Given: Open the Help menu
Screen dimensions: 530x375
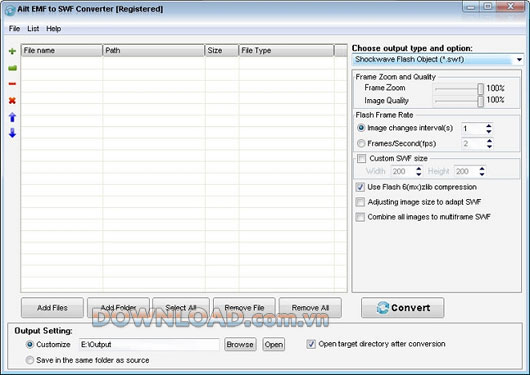Looking at the screenshot, I should 53,29.
